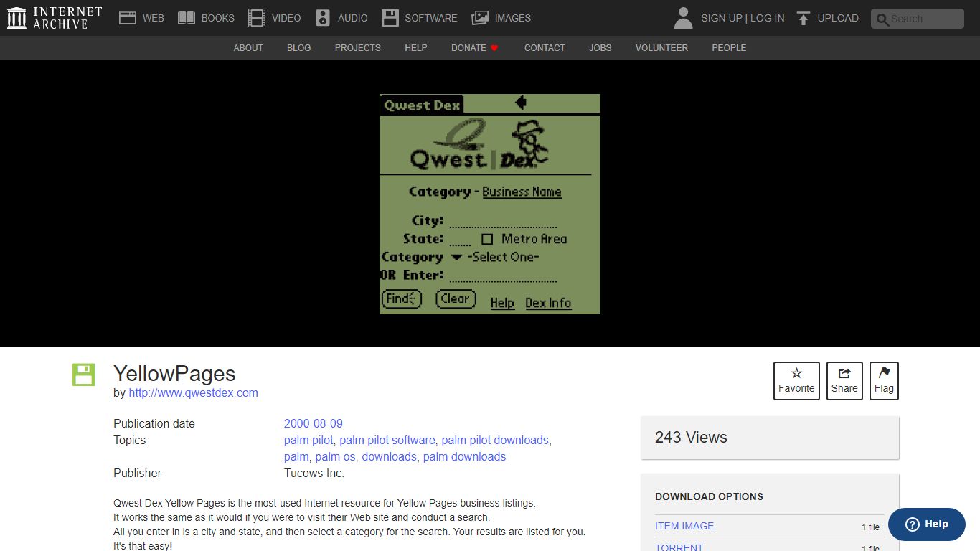Open the http://www.qwestdex.com author link
This screenshot has height=551, width=980.
(x=194, y=393)
